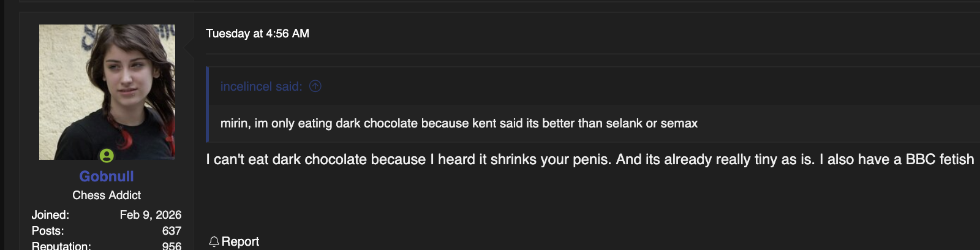This screenshot has width=980, height=250.
Task: Click the bell icon beside Report
Action: point(214,241)
